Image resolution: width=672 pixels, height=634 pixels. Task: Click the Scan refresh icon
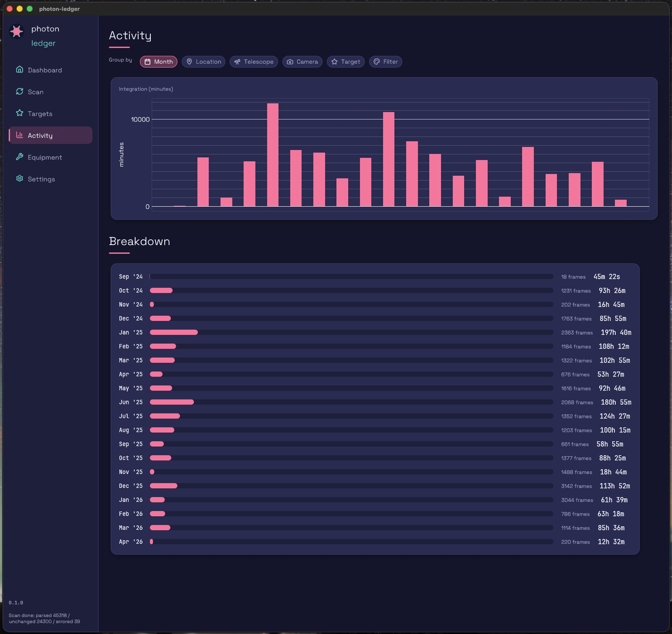coord(20,91)
